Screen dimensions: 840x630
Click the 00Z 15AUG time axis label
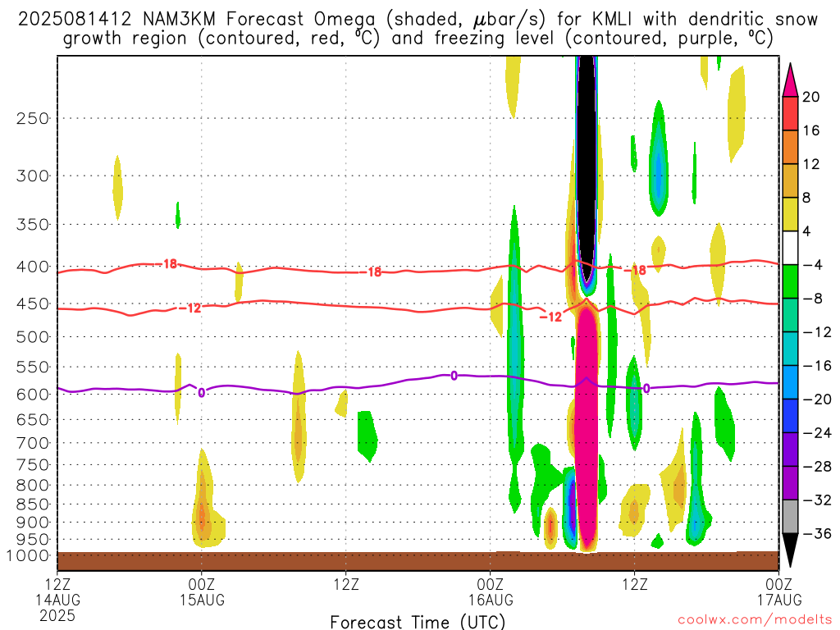(x=202, y=591)
